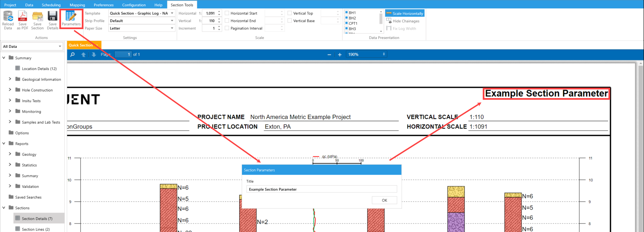
Task: Click the Title field in Section Parameters
Action: coord(321,189)
